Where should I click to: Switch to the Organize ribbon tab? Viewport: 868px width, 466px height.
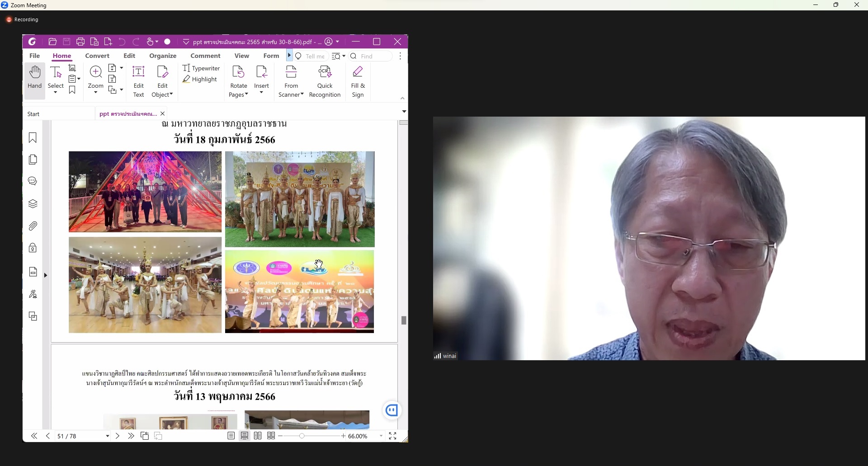pos(163,56)
